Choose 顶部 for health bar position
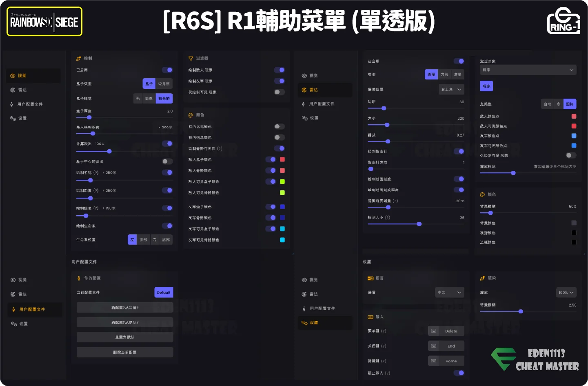Viewport: 588px width, 386px height. click(x=143, y=240)
